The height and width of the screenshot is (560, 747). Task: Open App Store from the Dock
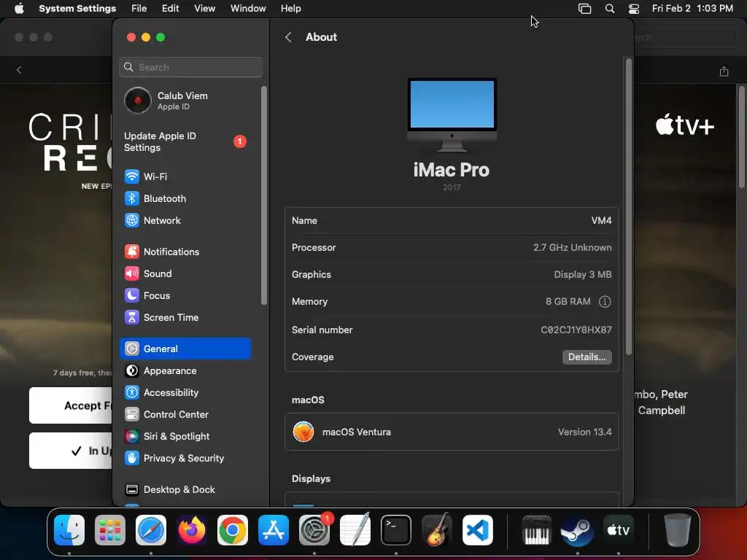point(274,531)
